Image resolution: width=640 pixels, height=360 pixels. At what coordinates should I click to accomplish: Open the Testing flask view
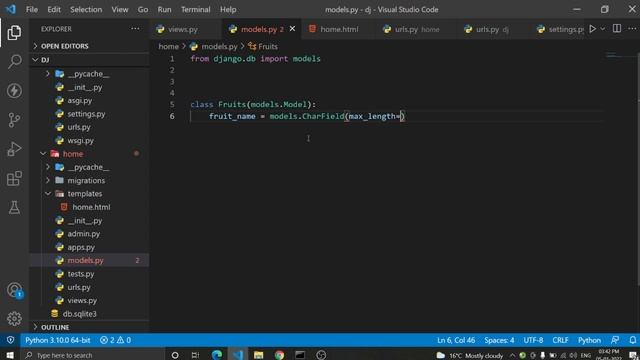click(x=14, y=207)
